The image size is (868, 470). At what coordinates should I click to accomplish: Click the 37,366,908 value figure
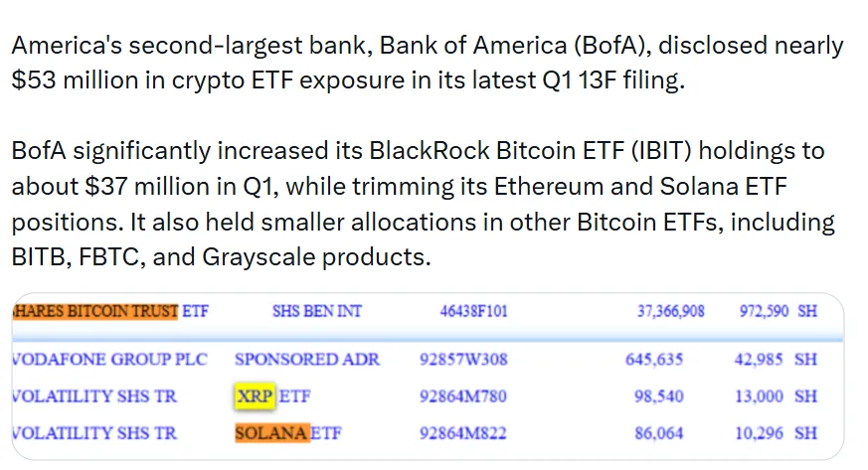[671, 311]
